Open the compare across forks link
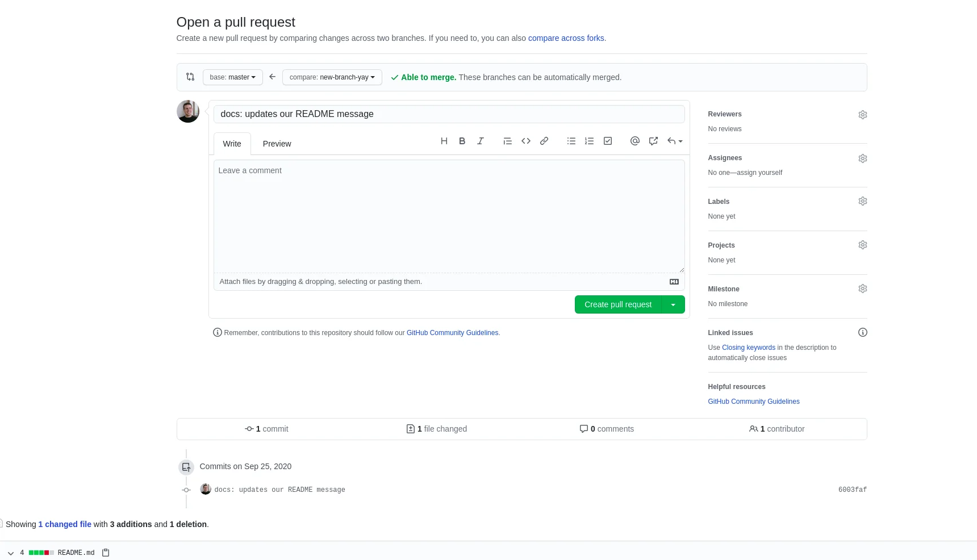977x560 pixels. tap(566, 38)
